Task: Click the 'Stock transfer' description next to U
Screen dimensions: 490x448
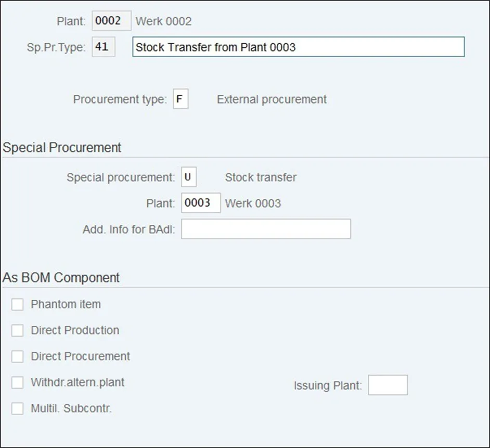Action: pyautogui.click(x=261, y=177)
